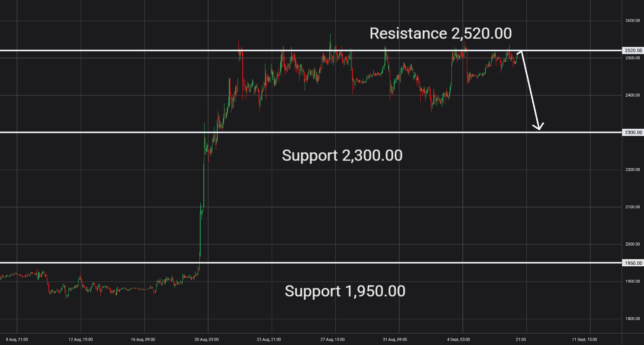The image size is (644, 345).
Task: Click the 31 Aug, 09:00 time label
Action: pos(395,339)
